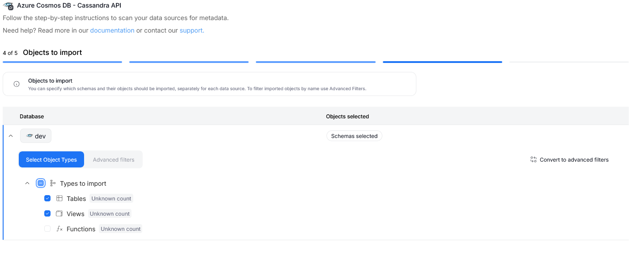Click the Functions Unknown count badge

coord(121,229)
